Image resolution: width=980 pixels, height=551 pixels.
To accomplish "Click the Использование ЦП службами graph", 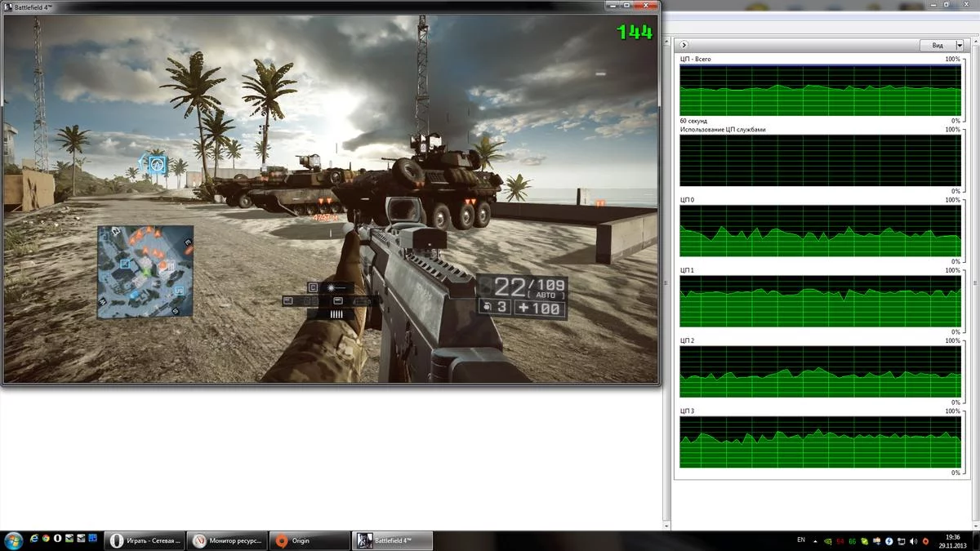I will (x=820, y=160).
